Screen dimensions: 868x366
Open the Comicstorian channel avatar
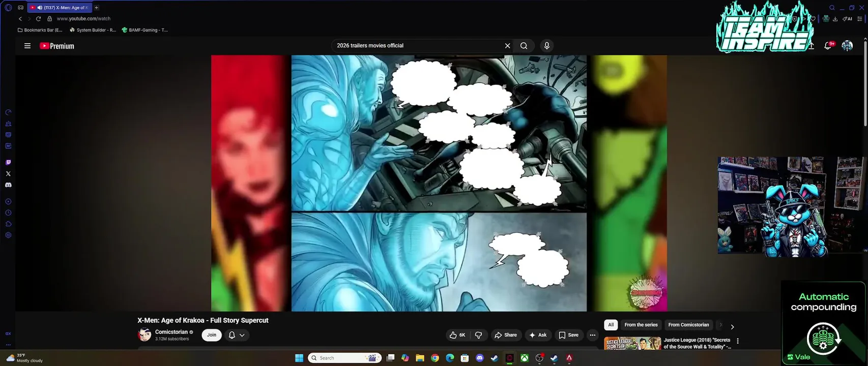point(144,334)
